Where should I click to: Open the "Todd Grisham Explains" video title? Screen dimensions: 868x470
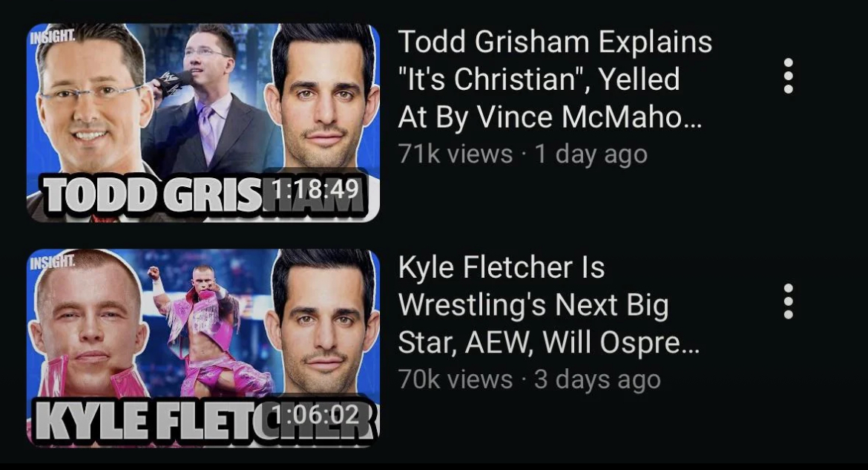pos(555,79)
